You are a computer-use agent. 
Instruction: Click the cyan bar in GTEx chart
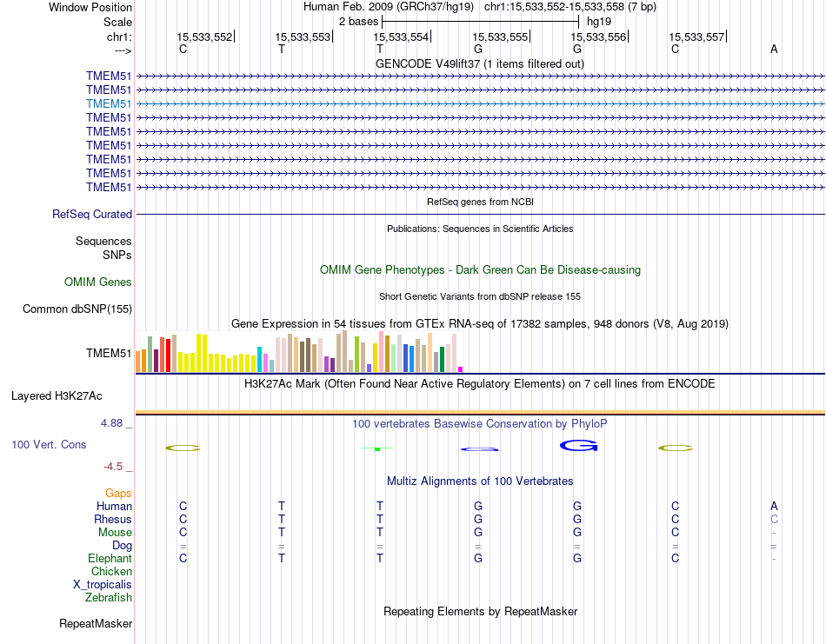coord(259,359)
